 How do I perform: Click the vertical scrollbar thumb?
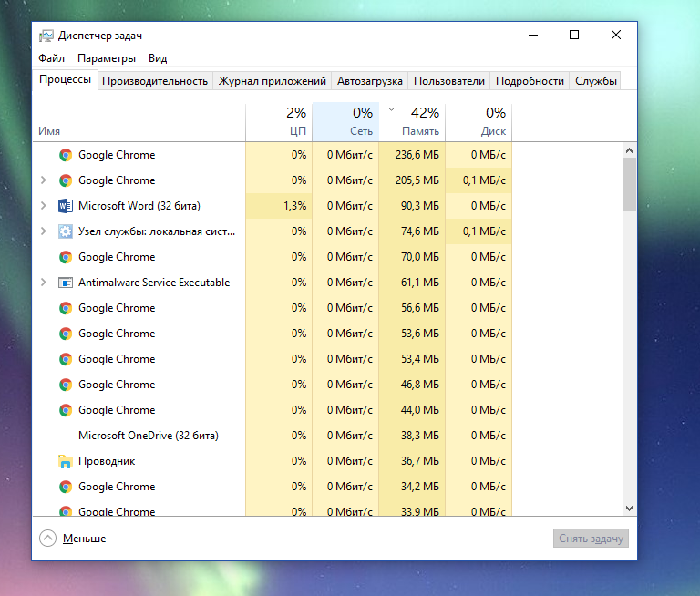630,184
